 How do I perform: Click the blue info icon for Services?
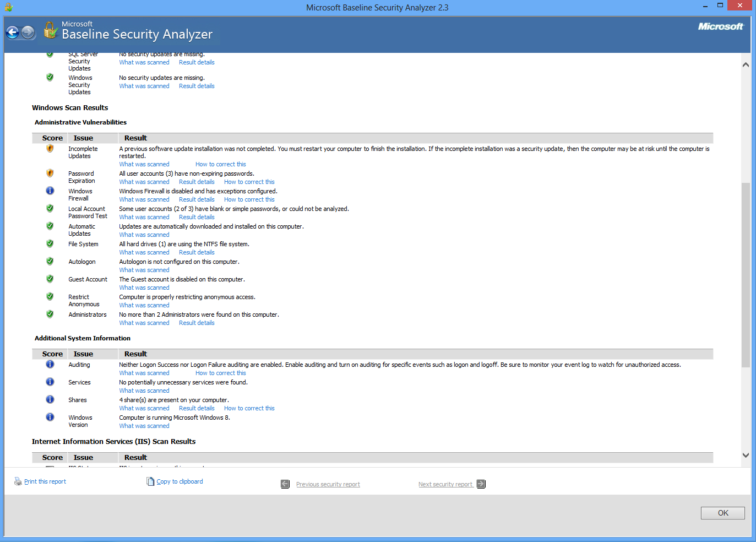point(50,382)
